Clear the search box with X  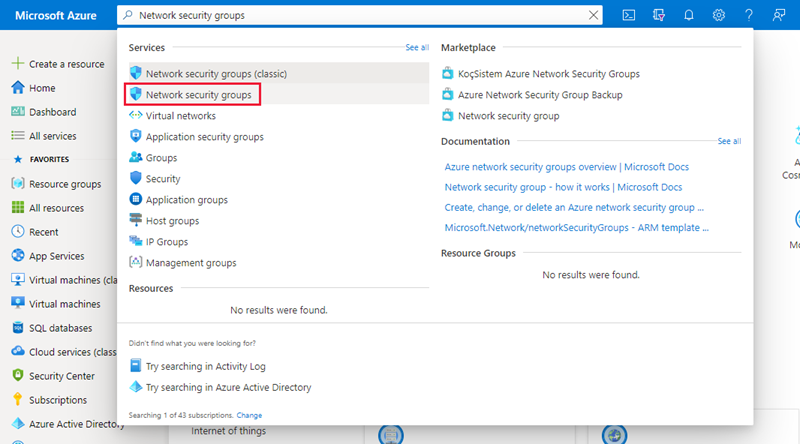(593, 15)
